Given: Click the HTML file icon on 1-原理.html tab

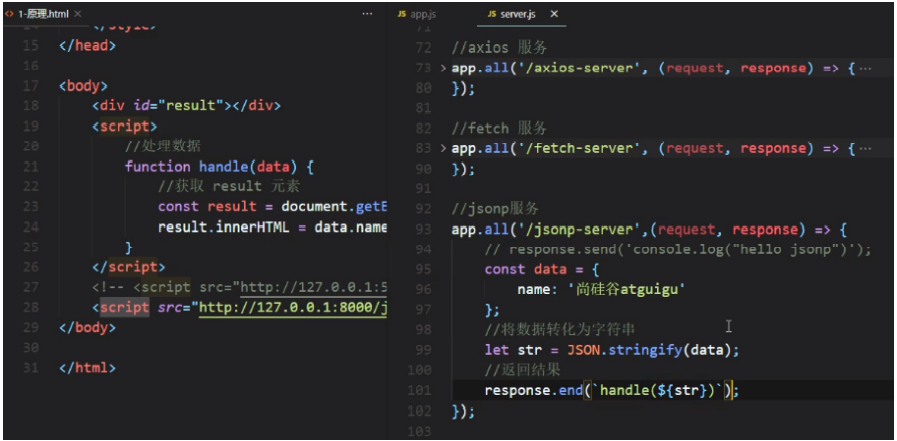Looking at the screenshot, I should coord(10,15).
